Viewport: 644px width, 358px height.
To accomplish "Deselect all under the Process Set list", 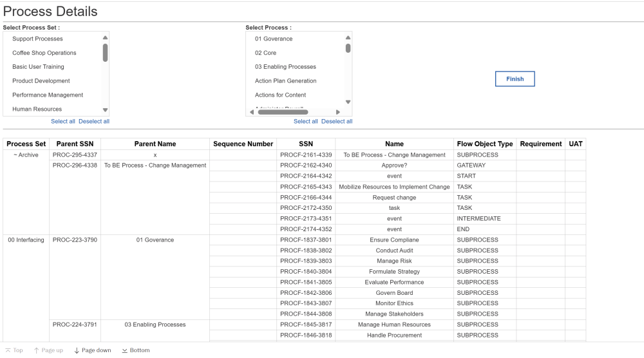I will click(x=94, y=121).
